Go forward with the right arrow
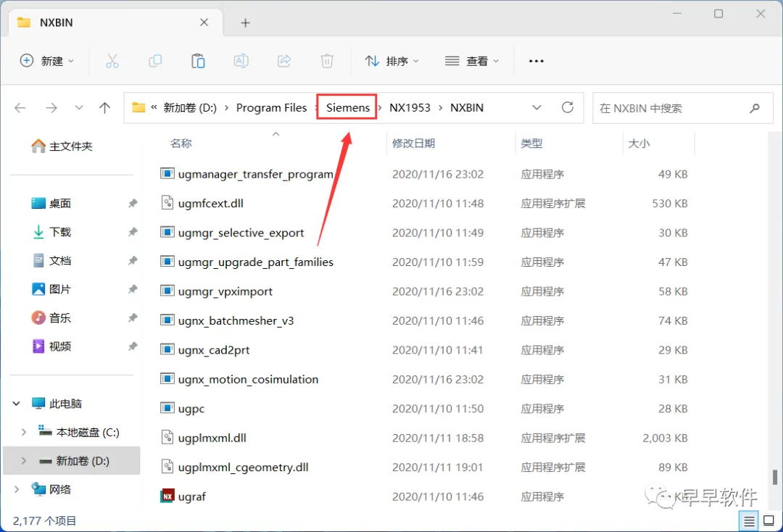The image size is (783, 532). click(x=51, y=108)
